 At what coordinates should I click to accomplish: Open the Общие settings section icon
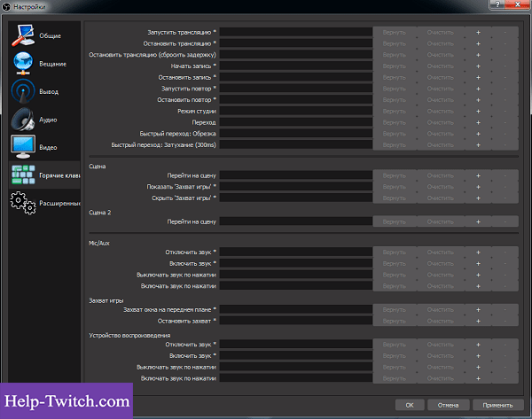(23, 36)
